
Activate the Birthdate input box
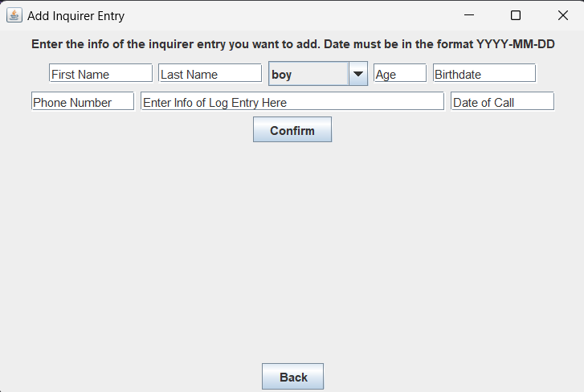(x=484, y=74)
